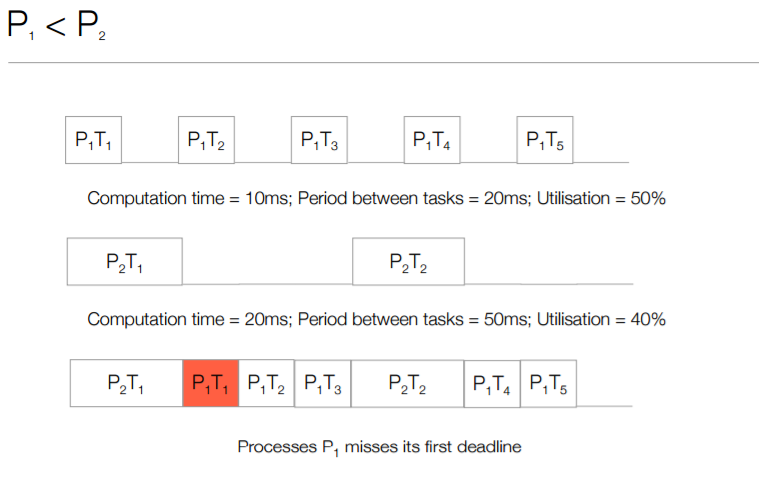Screen dimensions: 759x503
Task: Click the P2T1 box in the middle timeline
Action: 125,262
